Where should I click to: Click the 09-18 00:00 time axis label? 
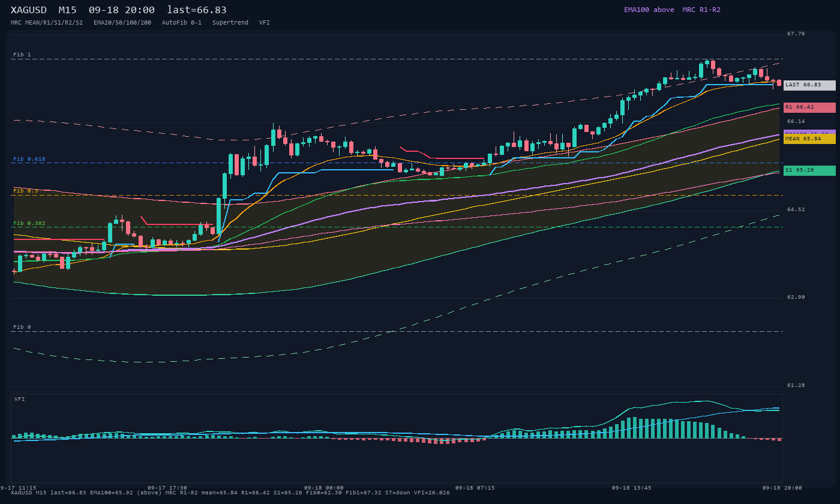[x=324, y=488]
